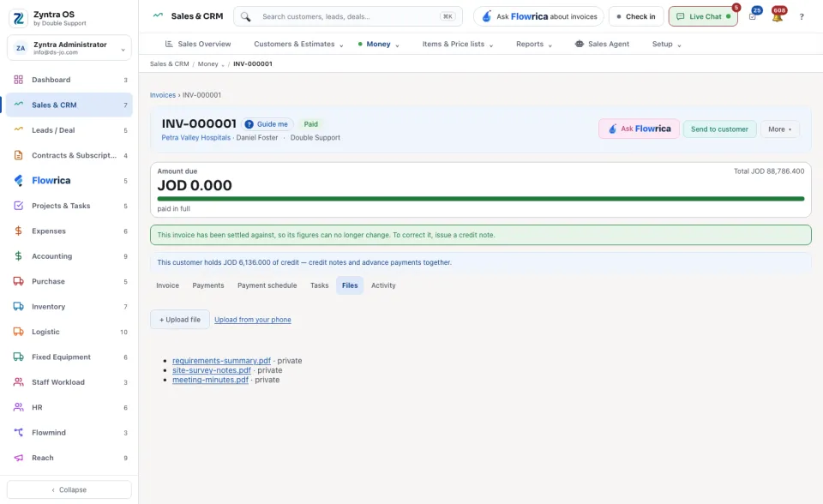This screenshot has width=823, height=504.
Task: Click the Fixed Equipment truck icon
Action: click(18, 357)
